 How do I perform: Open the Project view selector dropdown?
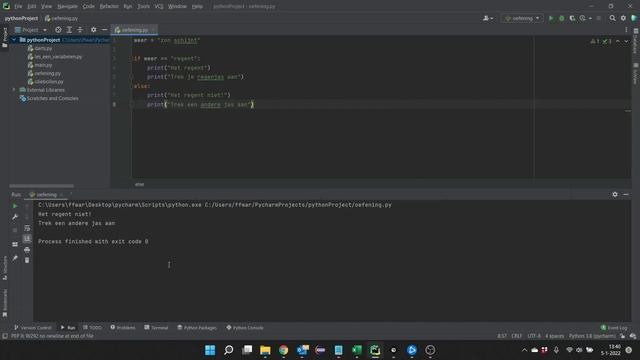click(31, 30)
